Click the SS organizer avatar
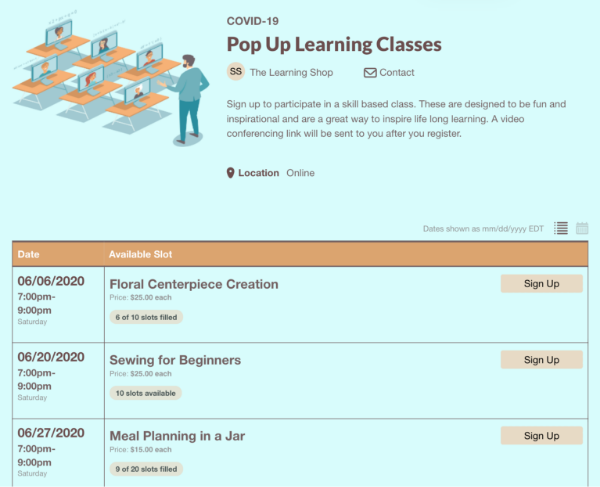The height and width of the screenshot is (487, 600). point(236,72)
